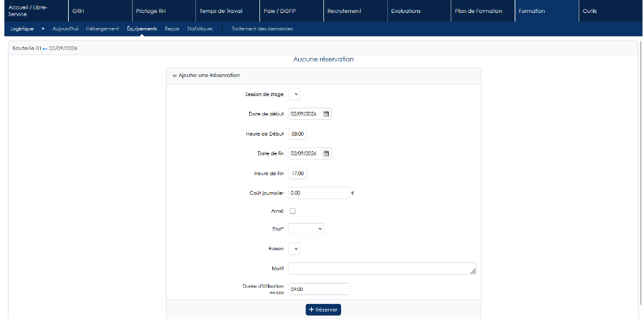This screenshot has height=319, width=644.
Task: Click the Réserver button
Action: coord(323,309)
